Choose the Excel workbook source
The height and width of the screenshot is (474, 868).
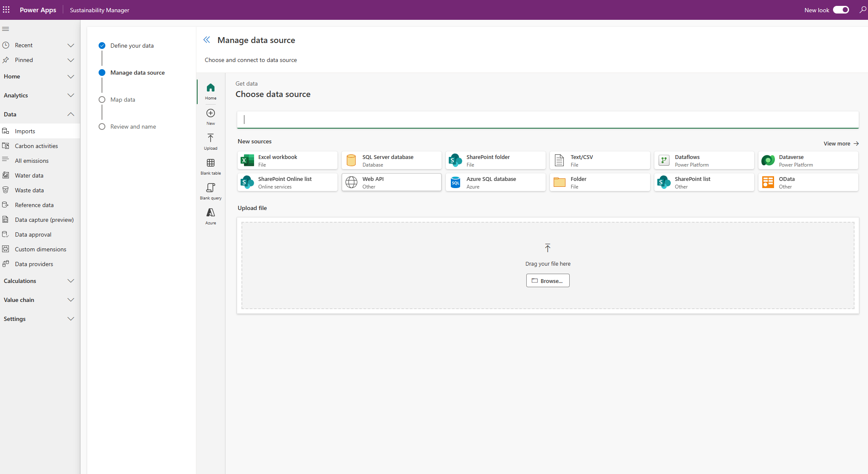[287, 160]
